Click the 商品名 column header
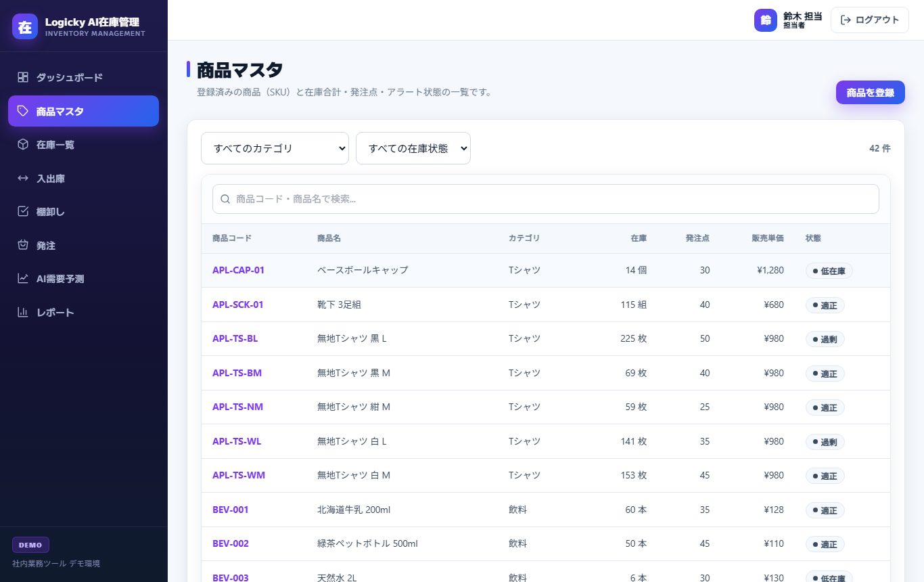 tap(329, 238)
